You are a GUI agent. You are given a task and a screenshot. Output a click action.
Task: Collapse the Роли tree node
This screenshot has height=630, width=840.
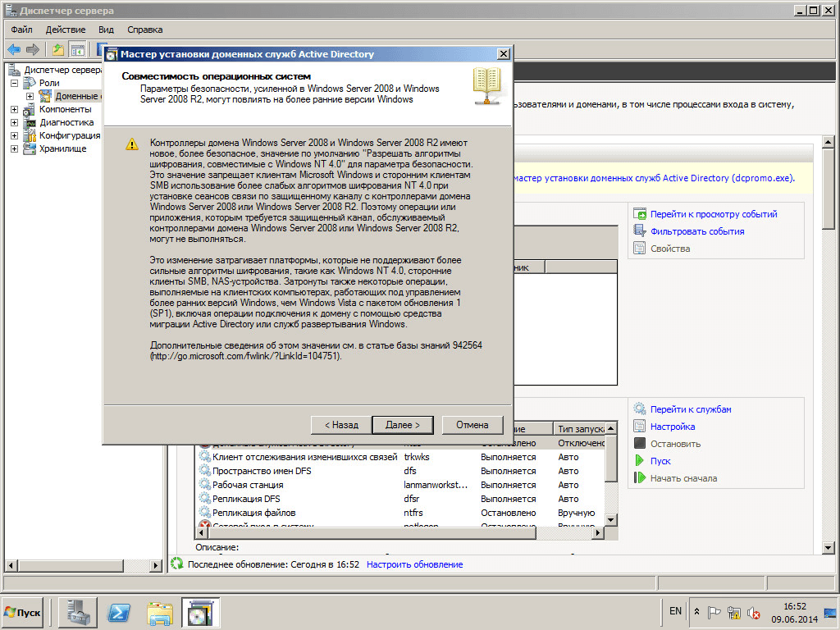pos(15,83)
